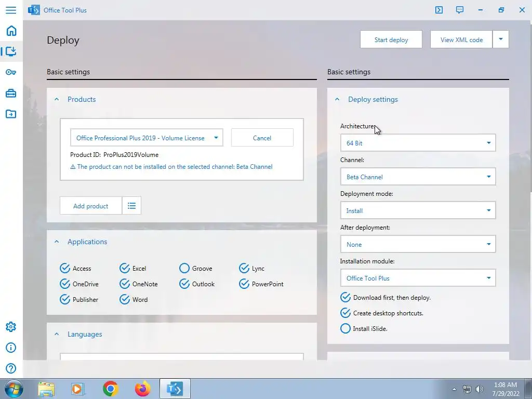Image resolution: width=532 pixels, height=399 pixels.
Task: Open the Installation module dropdown
Action: [418, 278]
